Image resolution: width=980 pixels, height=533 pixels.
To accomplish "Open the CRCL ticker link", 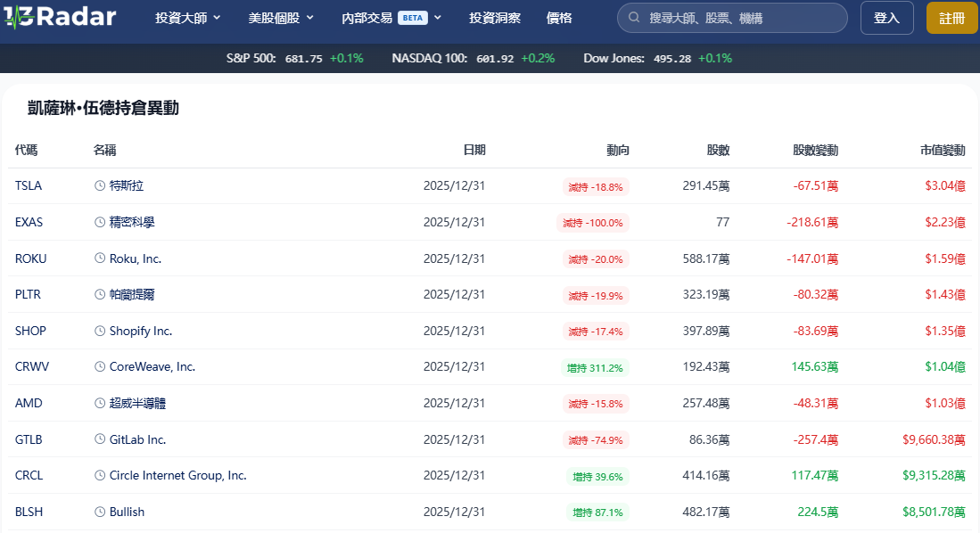I will tap(29, 476).
